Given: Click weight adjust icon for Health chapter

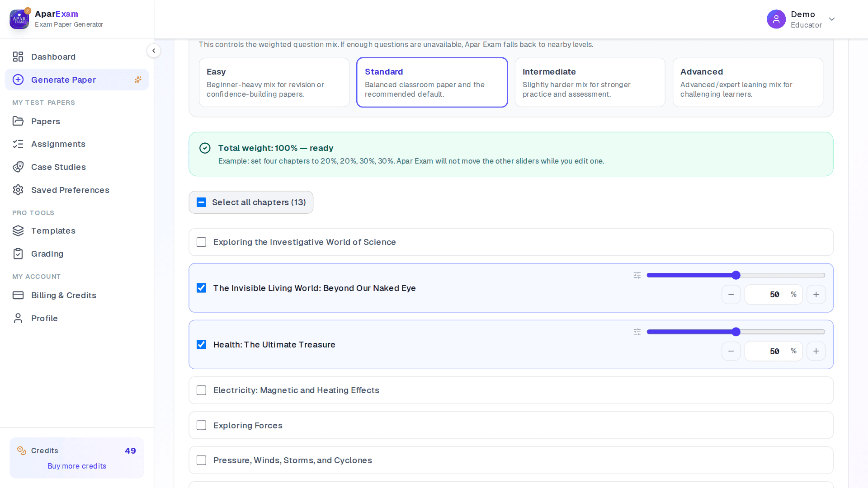Looking at the screenshot, I should [x=637, y=332].
